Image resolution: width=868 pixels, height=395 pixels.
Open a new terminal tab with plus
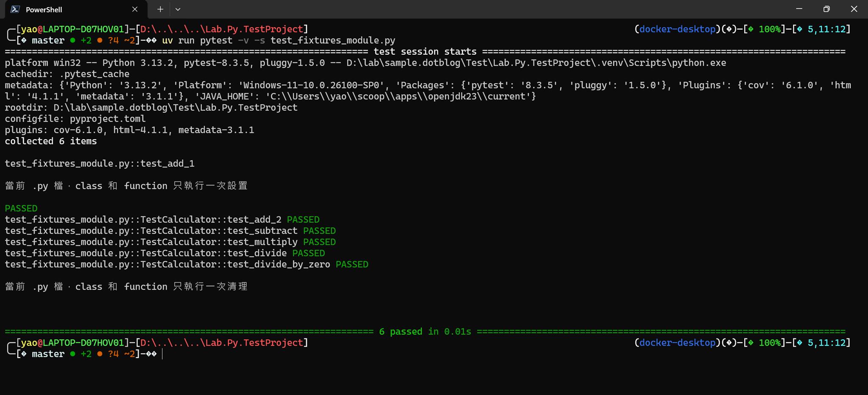160,9
